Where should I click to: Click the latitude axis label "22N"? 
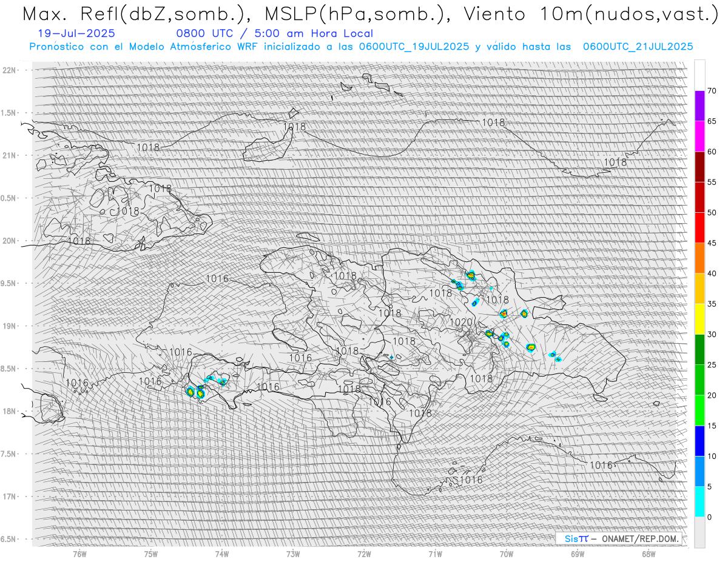point(9,70)
